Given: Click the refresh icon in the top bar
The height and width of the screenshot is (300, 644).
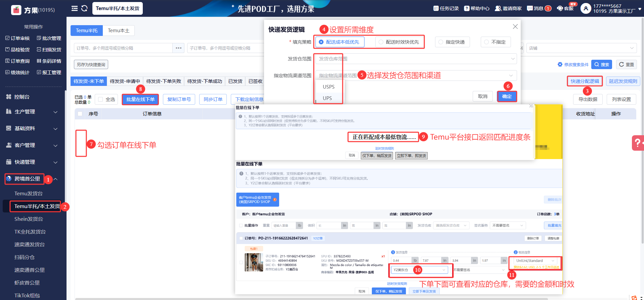Looking at the screenshot, I should point(84,8).
